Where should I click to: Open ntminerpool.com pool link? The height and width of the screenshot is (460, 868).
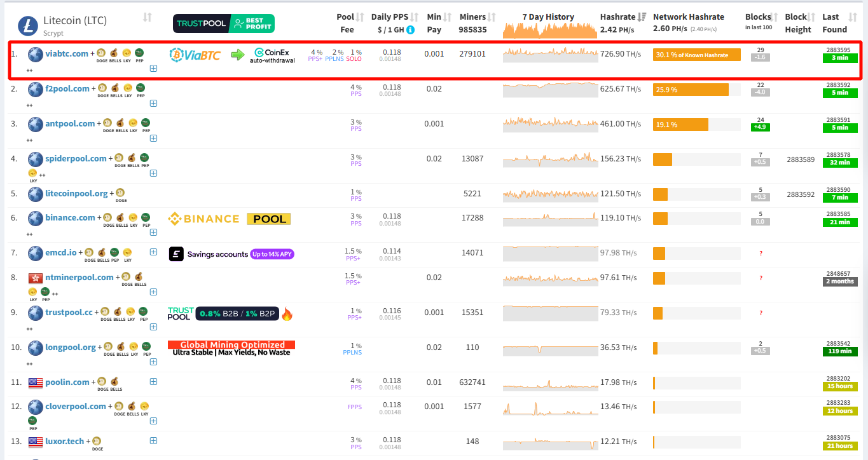79,277
